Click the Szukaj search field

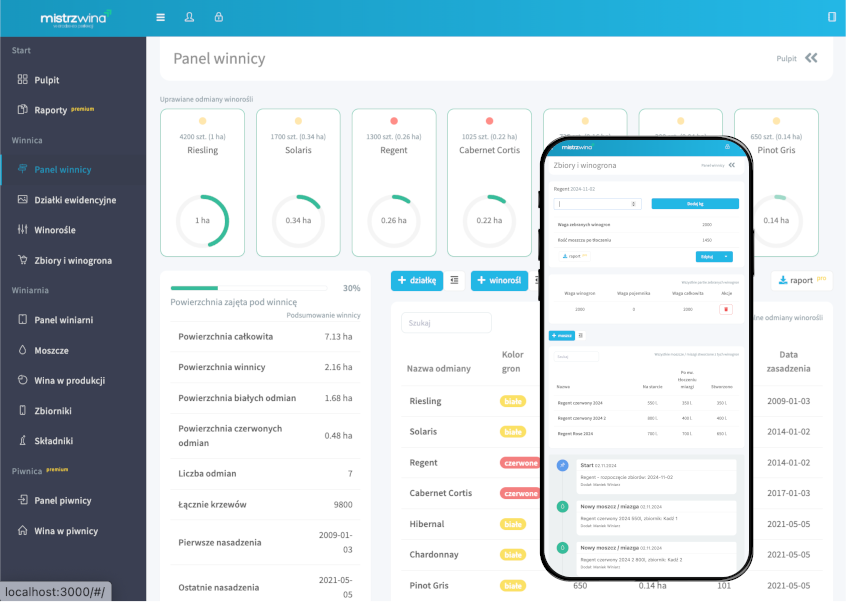(446, 323)
